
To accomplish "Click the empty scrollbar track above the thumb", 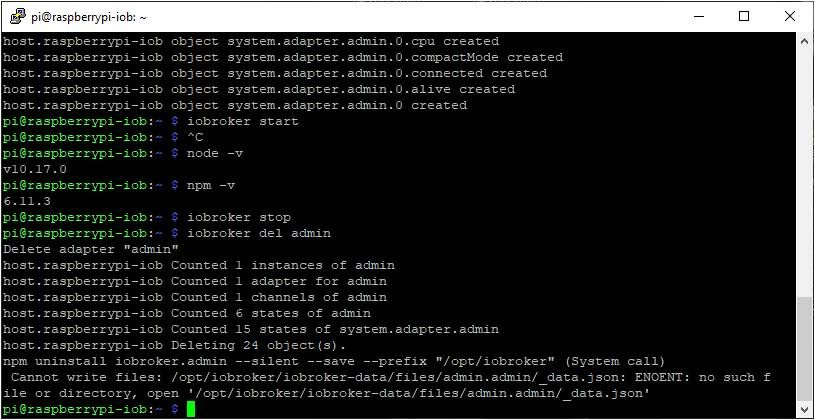I will pos(804,170).
